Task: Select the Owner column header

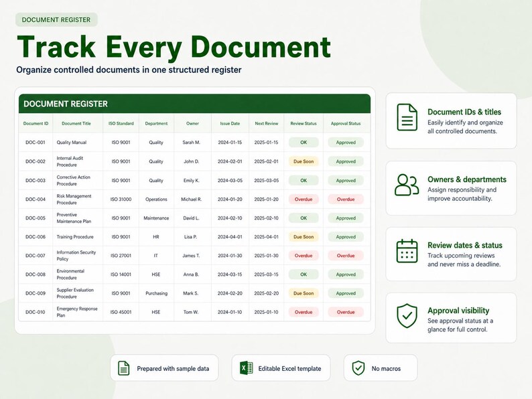Action: point(192,123)
